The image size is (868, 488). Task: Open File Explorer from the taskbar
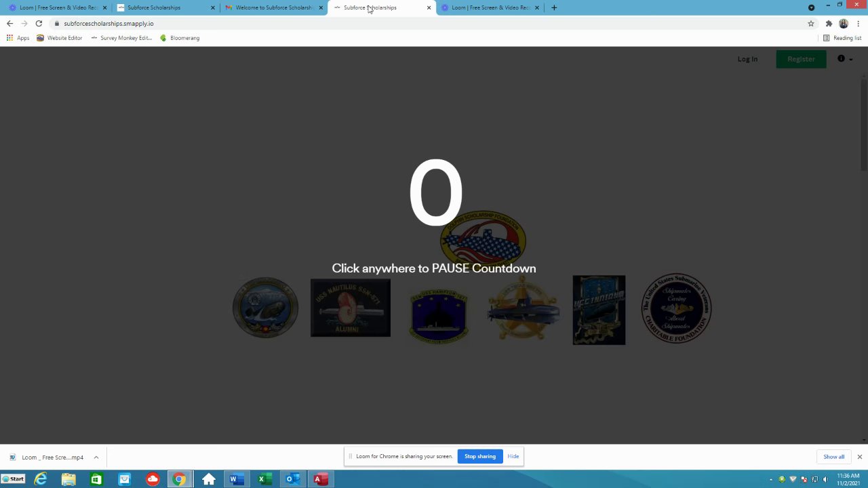click(68, 479)
